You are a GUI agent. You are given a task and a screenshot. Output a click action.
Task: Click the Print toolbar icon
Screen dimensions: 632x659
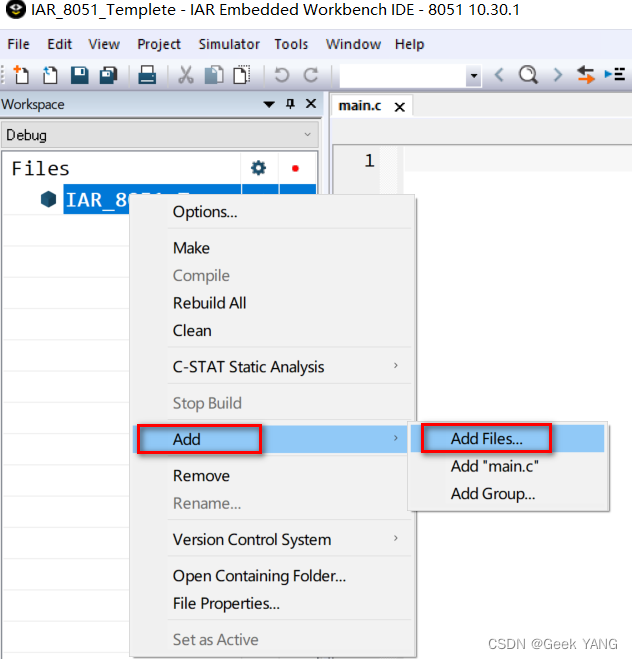click(x=147, y=75)
